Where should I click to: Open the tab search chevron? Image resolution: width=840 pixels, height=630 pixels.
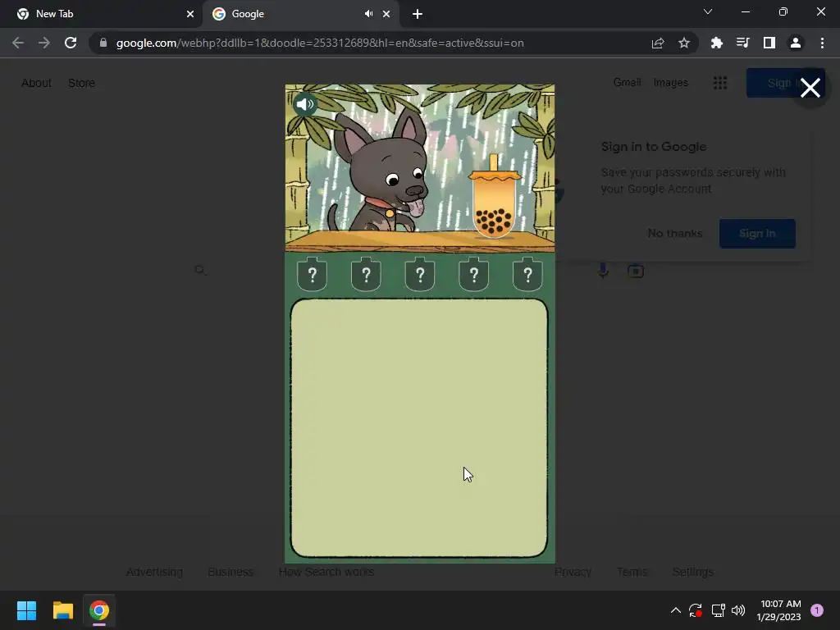click(x=708, y=11)
